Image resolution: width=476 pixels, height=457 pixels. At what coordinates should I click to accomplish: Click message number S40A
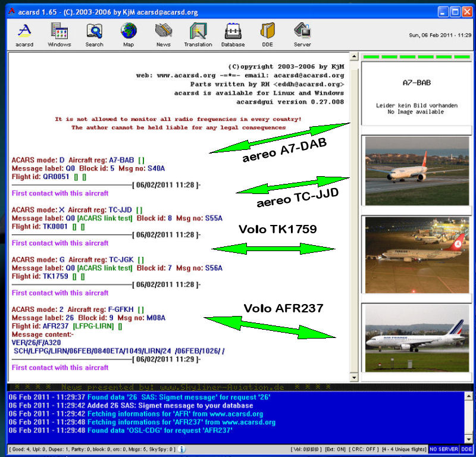tap(156, 168)
